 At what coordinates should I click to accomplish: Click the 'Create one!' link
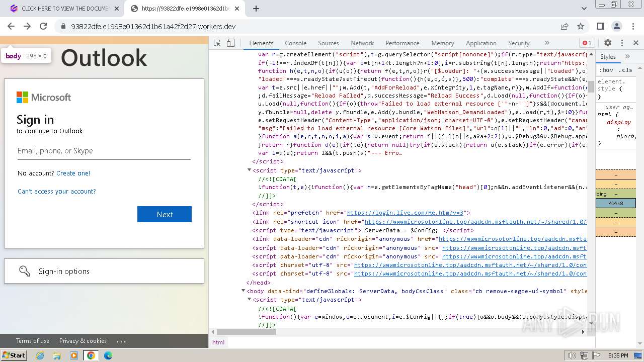73,173
